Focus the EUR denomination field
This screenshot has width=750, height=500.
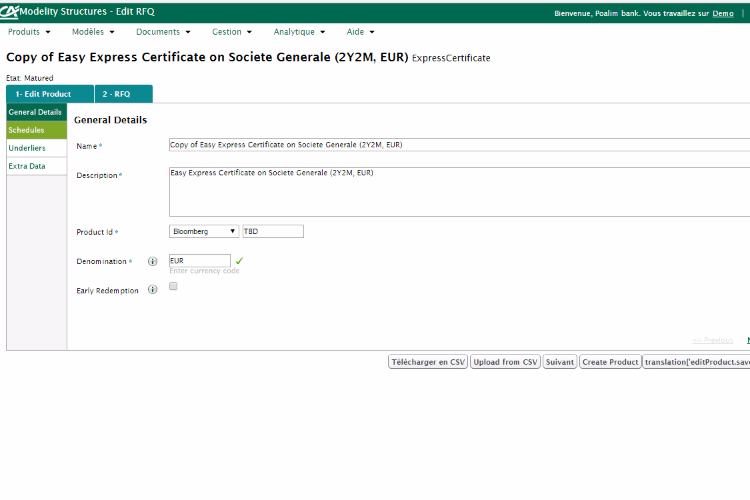(x=200, y=261)
